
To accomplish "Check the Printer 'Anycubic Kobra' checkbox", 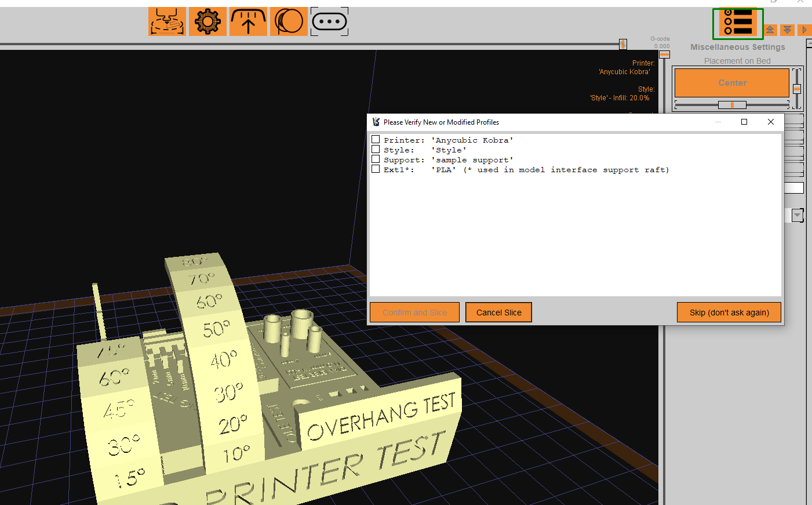I will point(376,140).
